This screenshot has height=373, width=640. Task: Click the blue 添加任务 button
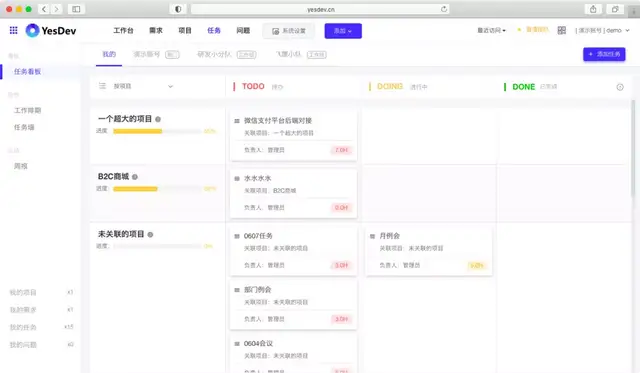point(604,54)
